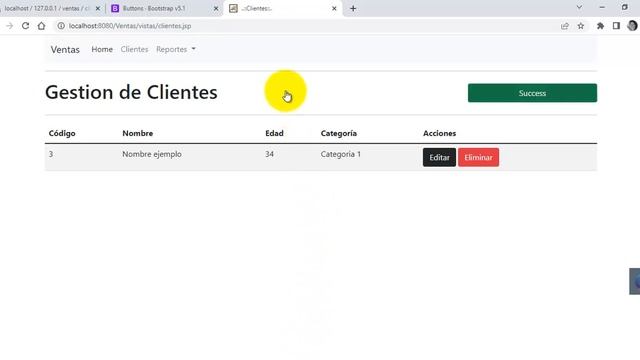Image resolution: width=640 pixels, height=360 pixels.
Task: Click the Código column header
Action: pos(62,133)
